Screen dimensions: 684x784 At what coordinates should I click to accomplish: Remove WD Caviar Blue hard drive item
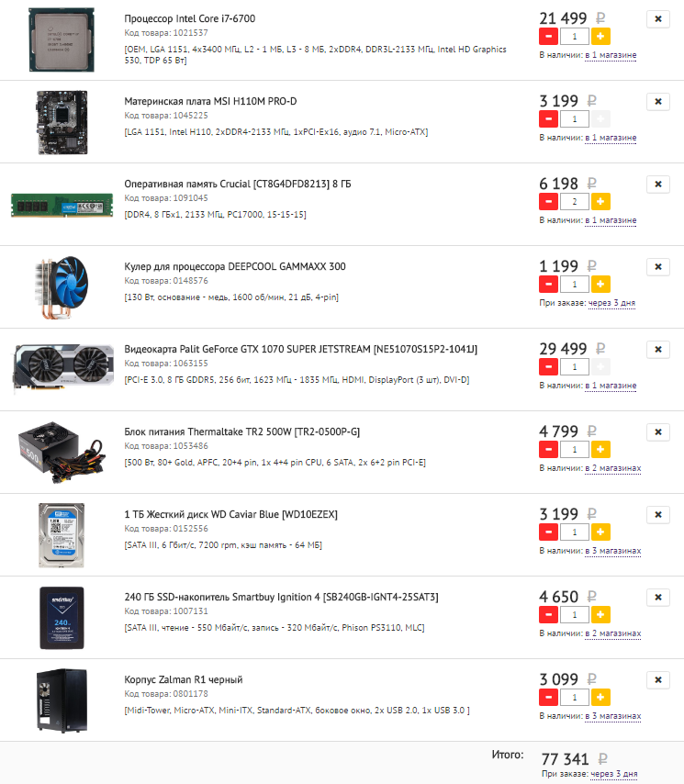[x=658, y=514]
